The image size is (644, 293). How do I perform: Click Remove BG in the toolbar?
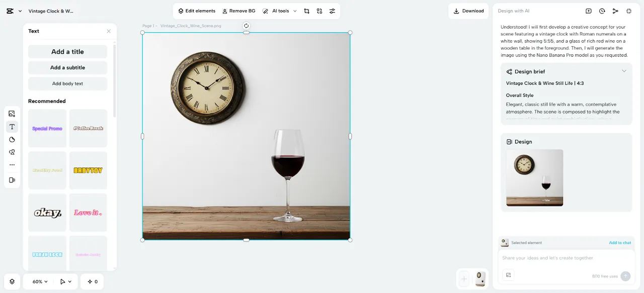click(x=238, y=11)
